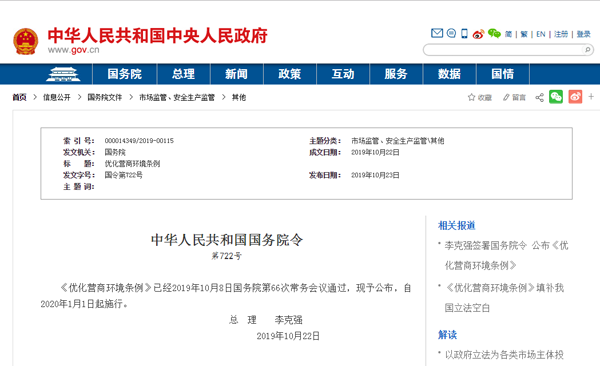Click the round client icon beside envelope

(x=452, y=33)
